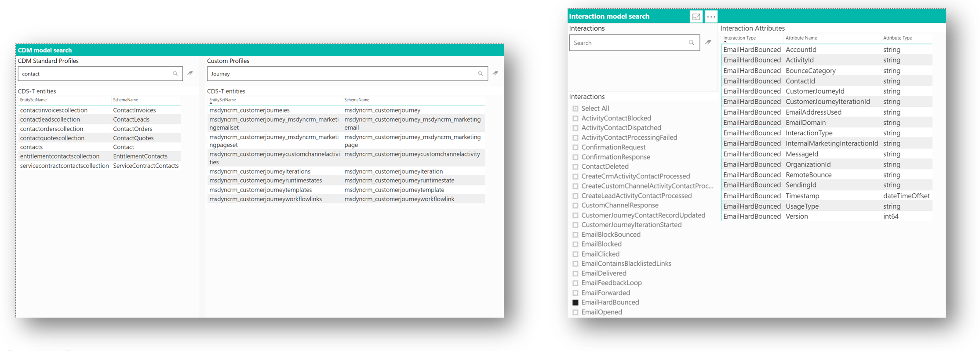Open focus mode for Interaction model search

(x=696, y=17)
